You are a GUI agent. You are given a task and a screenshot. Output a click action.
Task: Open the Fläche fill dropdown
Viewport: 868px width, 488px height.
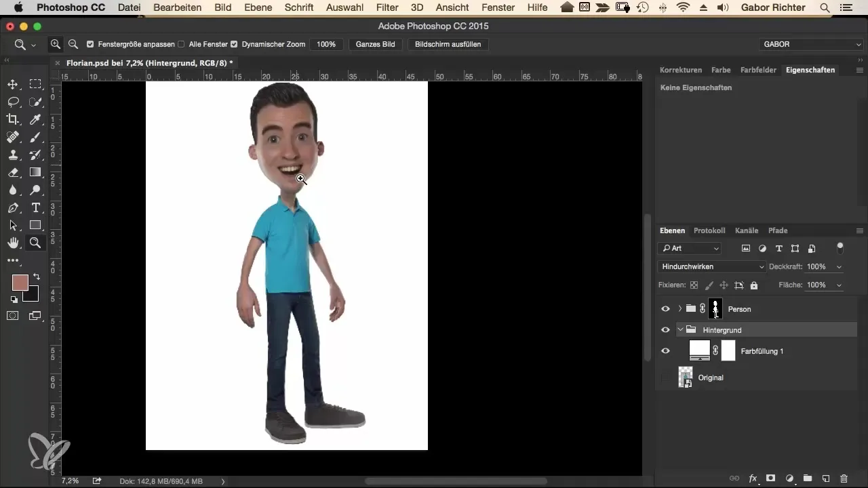(840, 285)
